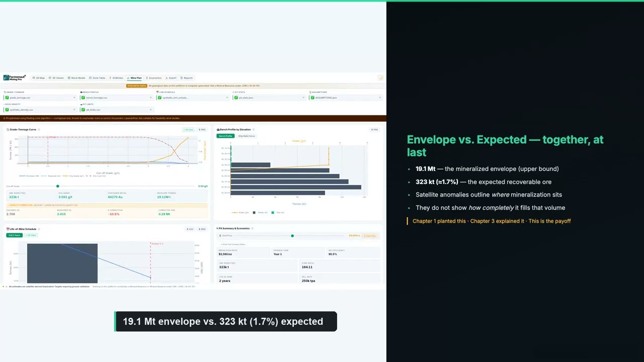Viewport: 644px width, 362px height.
Task: Toggle bench_tonnage.csv checkbox
Action: (x=84, y=98)
